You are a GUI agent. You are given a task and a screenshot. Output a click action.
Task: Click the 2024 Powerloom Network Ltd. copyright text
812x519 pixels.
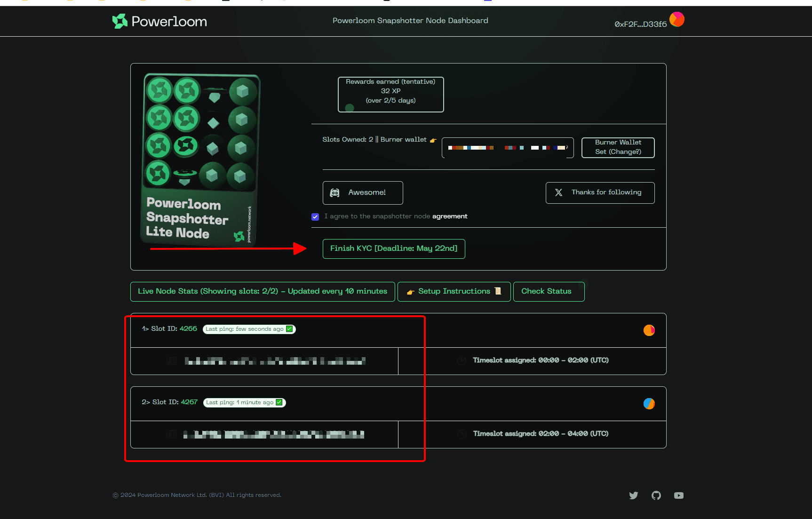(197, 495)
